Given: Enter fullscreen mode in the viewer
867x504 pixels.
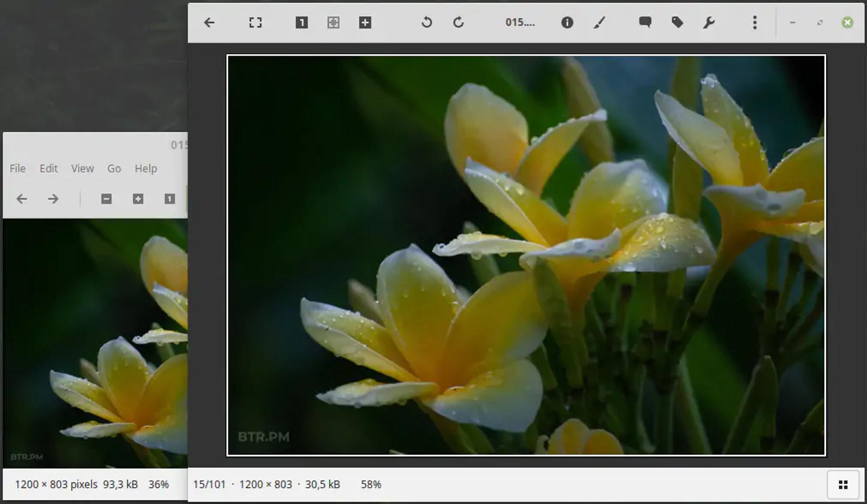Looking at the screenshot, I should (256, 23).
